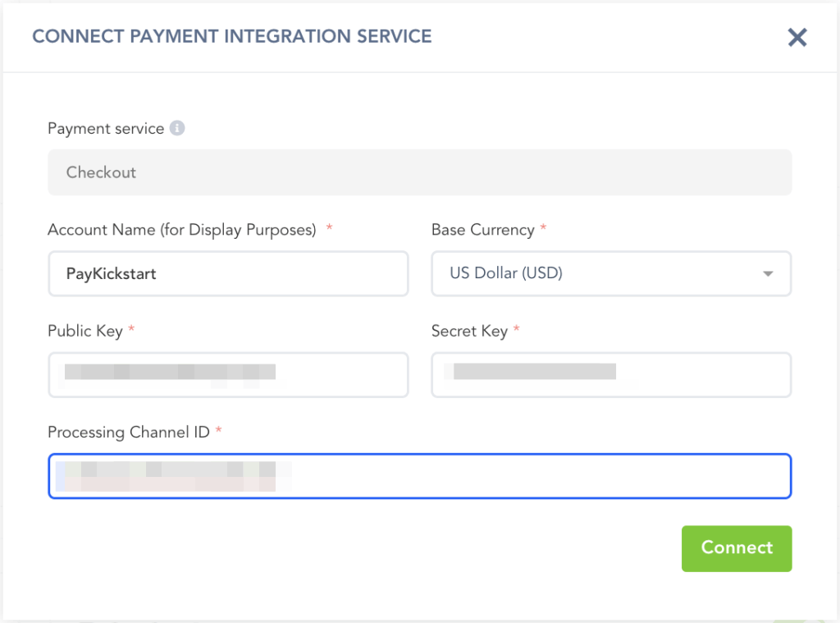Click the Processing Channel ID label
The image size is (840, 623).
point(129,432)
